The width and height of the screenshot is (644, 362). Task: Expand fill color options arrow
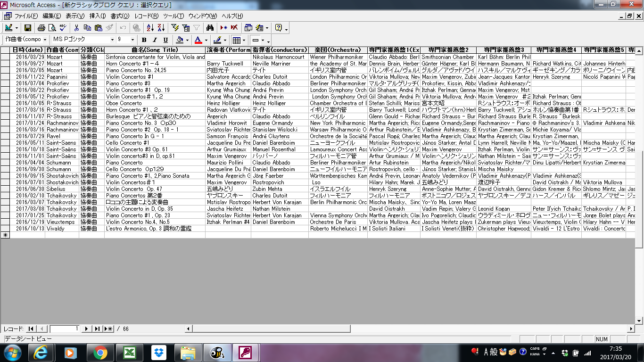point(187,40)
